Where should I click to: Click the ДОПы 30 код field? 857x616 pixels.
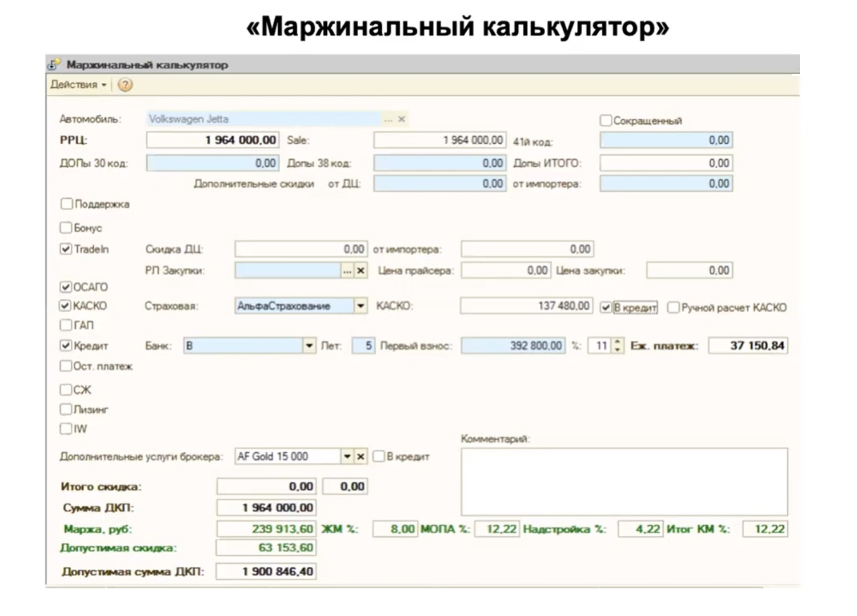click(x=213, y=163)
